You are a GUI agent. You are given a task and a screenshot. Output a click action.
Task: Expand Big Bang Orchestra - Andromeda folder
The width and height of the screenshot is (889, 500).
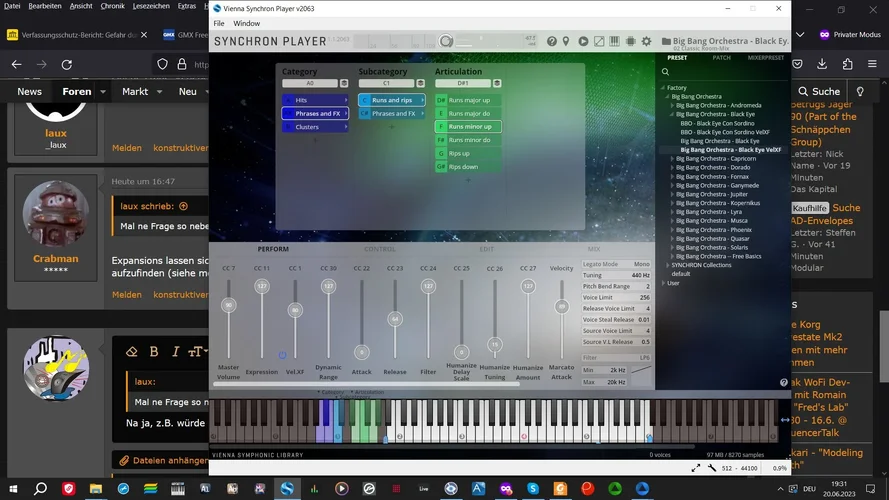pyautogui.click(x=672, y=105)
